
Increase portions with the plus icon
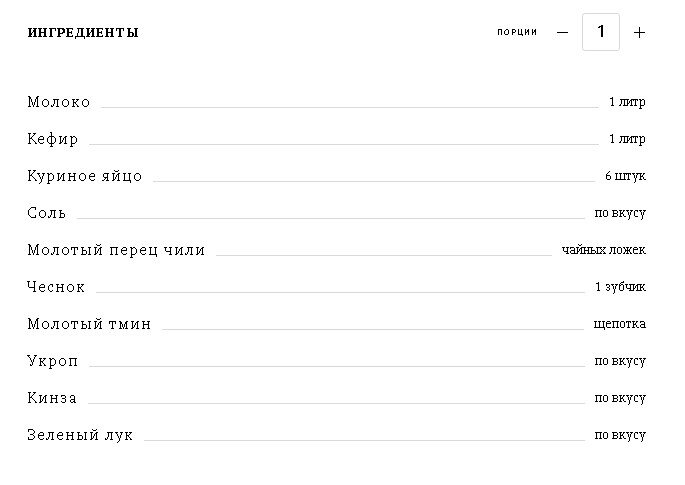click(639, 32)
